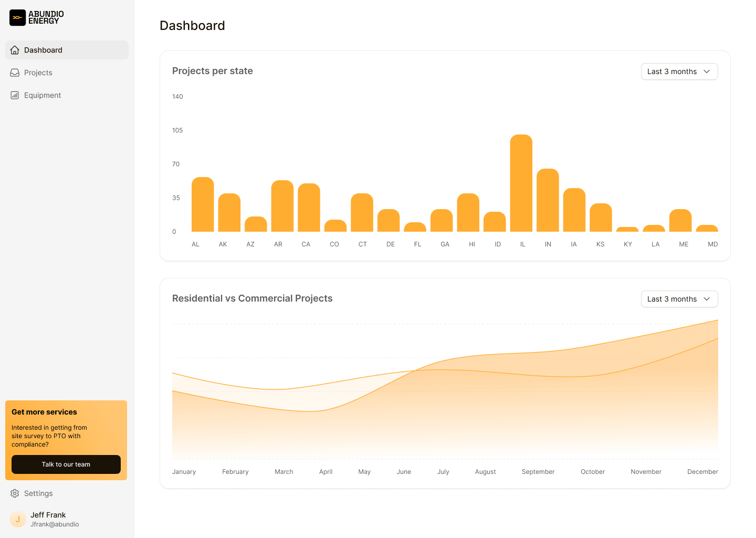Click the Projects inbox icon
Image resolution: width=756 pixels, height=538 pixels.
(x=15, y=73)
